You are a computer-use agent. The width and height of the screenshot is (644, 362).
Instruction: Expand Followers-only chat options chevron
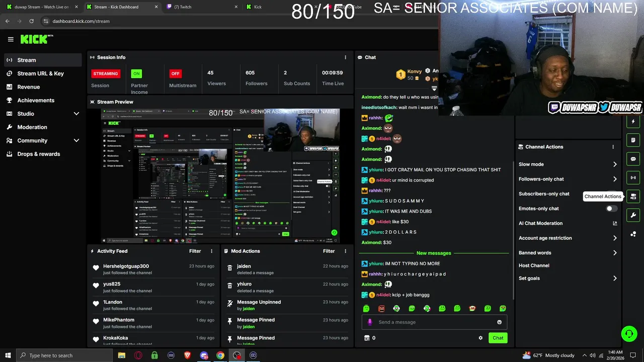(x=614, y=179)
